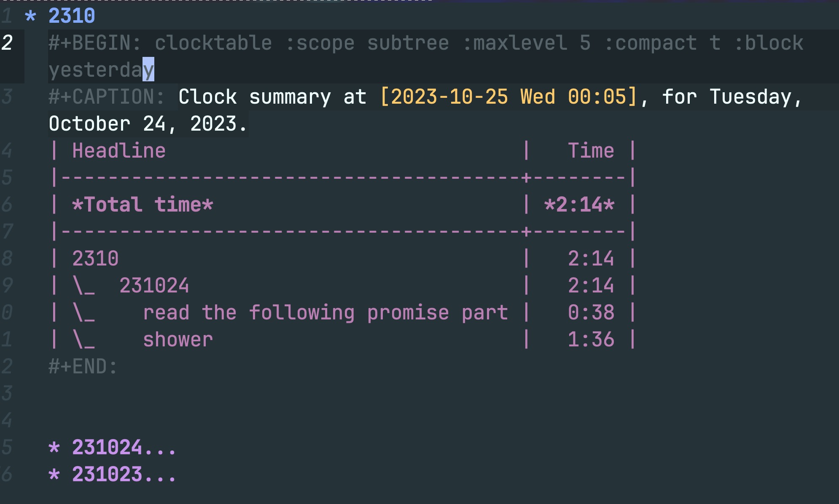Expand the folded 231024 heading
The height and width of the screenshot is (504, 839).
124,448
